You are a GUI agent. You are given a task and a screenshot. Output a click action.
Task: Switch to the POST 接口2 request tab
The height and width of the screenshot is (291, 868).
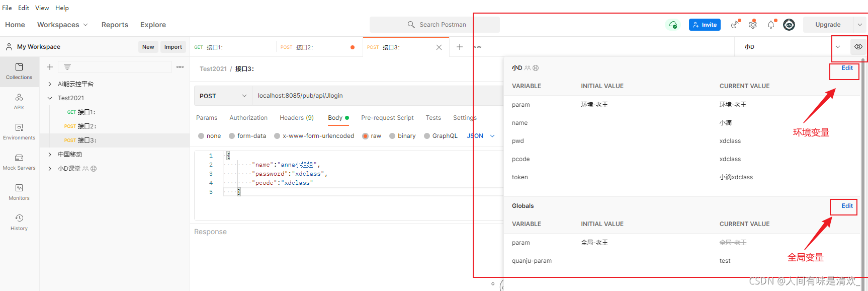(x=319, y=47)
